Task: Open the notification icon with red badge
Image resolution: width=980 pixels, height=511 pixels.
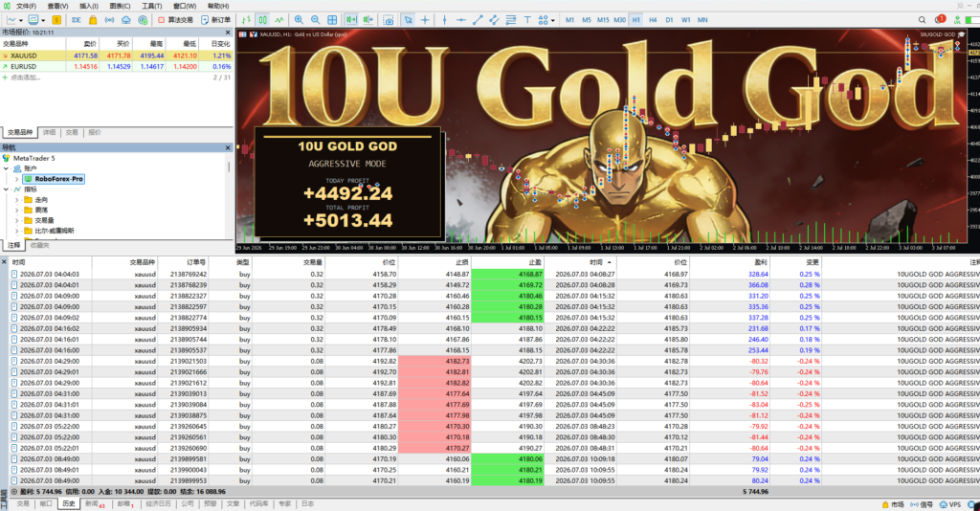Action: click(x=940, y=20)
